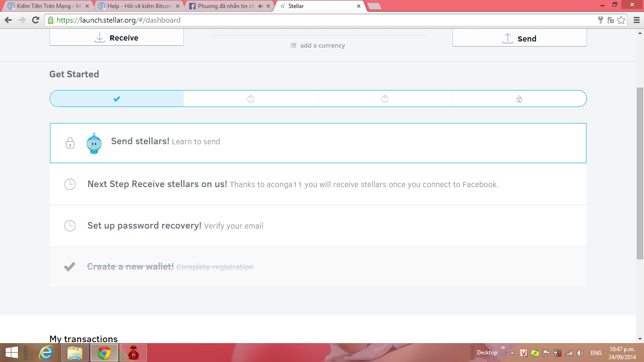Image resolution: width=644 pixels, height=362 pixels.
Task: Click the audio speaker icon on Facebook tab
Action: coord(260,6)
